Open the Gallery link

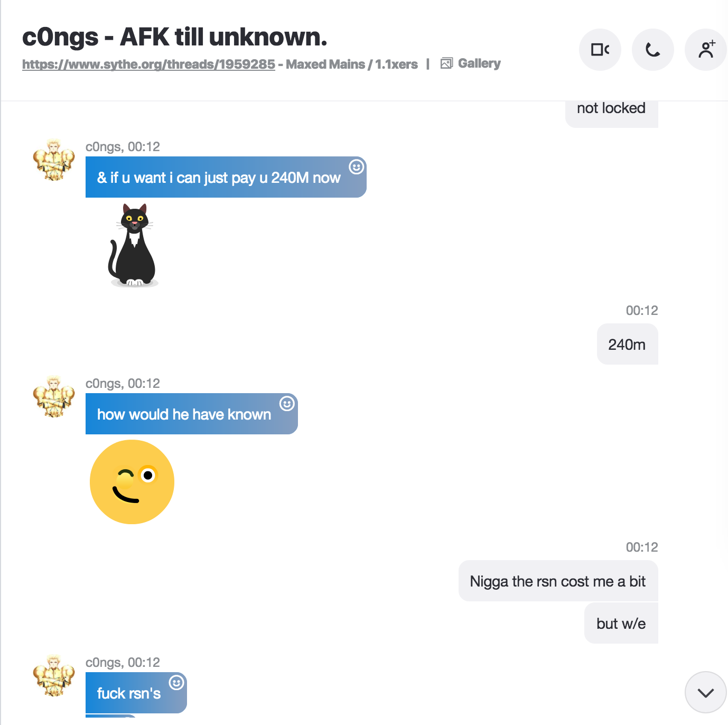479,63
